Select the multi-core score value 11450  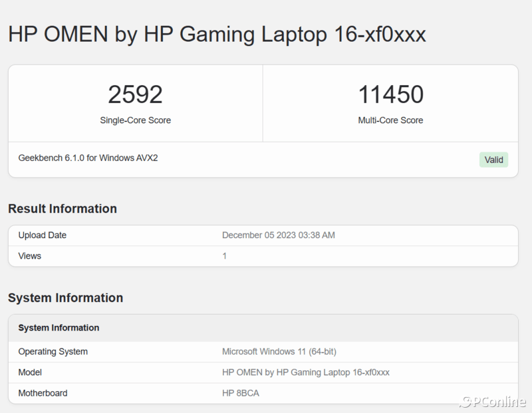click(x=390, y=94)
